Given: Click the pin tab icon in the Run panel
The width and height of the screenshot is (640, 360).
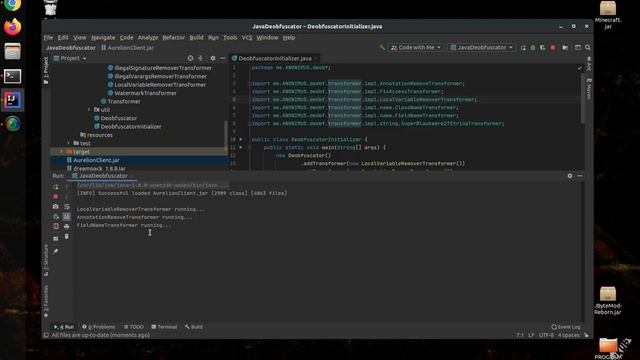Looking at the screenshot, I should pyautogui.click(x=56, y=251).
